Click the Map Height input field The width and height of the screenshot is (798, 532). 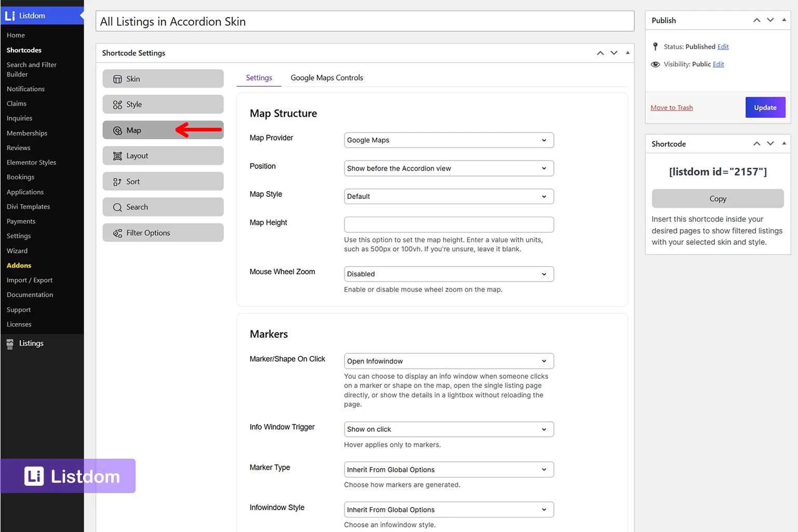point(449,224)
